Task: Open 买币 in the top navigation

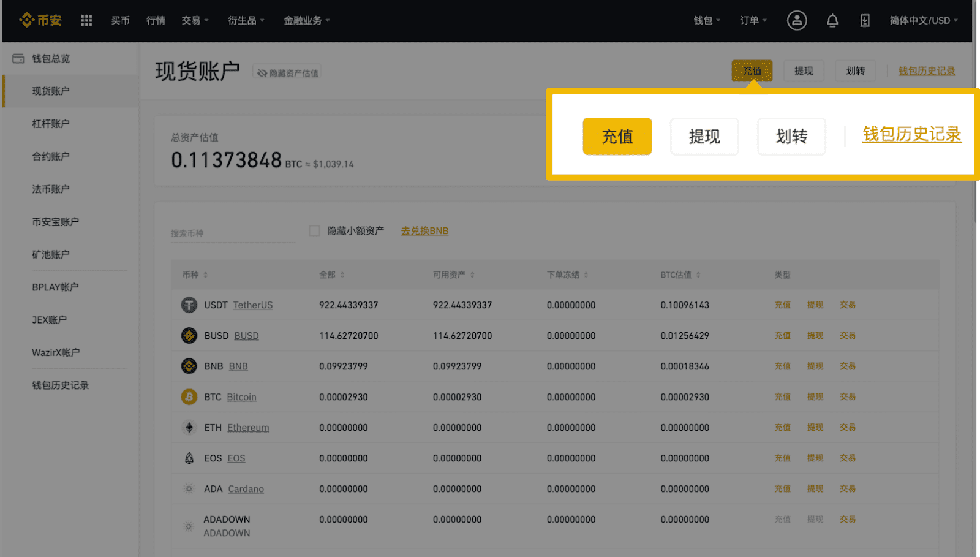Action: tap(120, 20)
